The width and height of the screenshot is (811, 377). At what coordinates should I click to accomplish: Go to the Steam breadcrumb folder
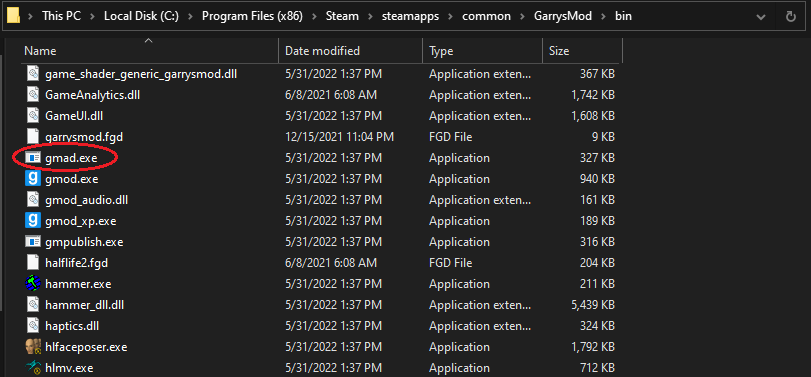coord(342,16)
